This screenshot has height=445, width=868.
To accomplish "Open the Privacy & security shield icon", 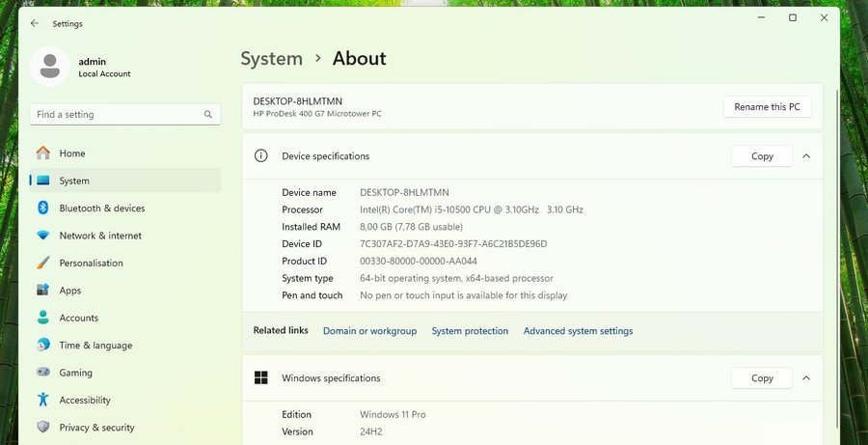I will point(42,427).
